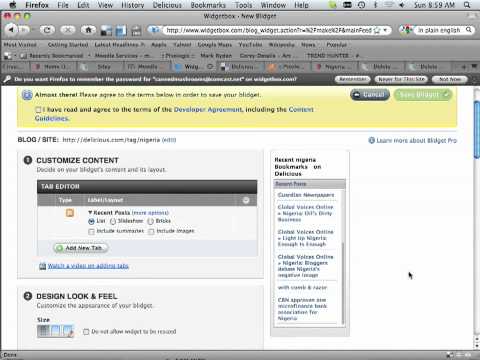The width and height of the screenshot is (480, 360).
Task: Go to the home page icon
Action: (88, 30)
